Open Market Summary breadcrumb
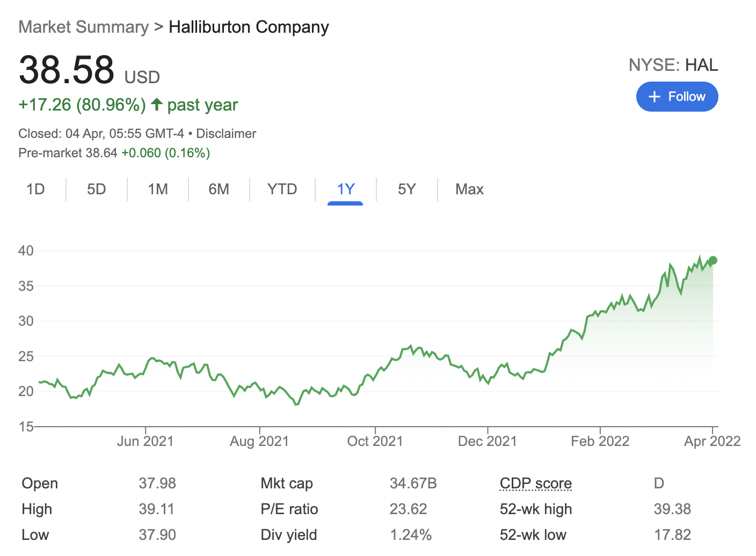This screenshot has height=556, width=756. click(83, 26)
